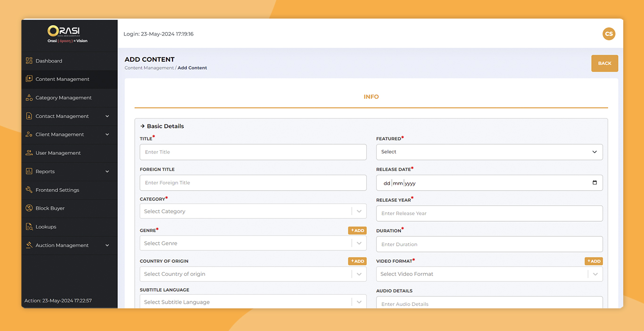This screenshot has width=644, height=331.
Task: Go to Dashboard in sidebar
Action: (x=69, y=61)
